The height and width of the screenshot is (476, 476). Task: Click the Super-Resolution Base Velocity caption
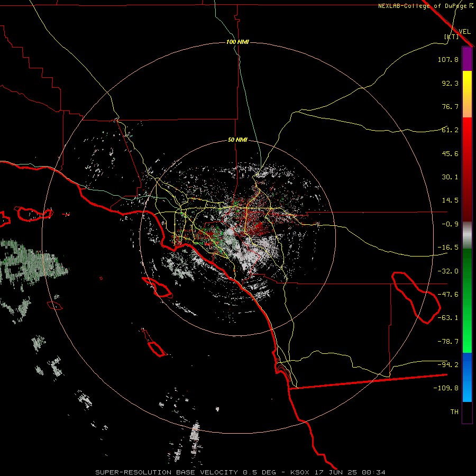point(241,472)
